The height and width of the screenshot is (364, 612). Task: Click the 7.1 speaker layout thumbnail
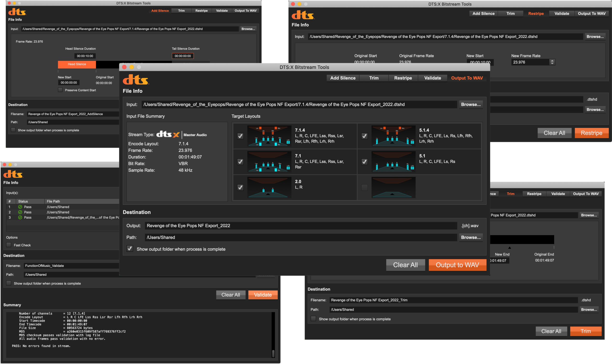click(x=269, y=162)
